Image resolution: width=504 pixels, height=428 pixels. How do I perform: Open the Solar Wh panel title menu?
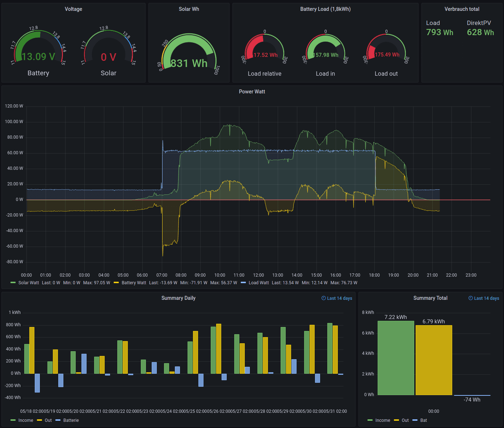coord(189,9)
